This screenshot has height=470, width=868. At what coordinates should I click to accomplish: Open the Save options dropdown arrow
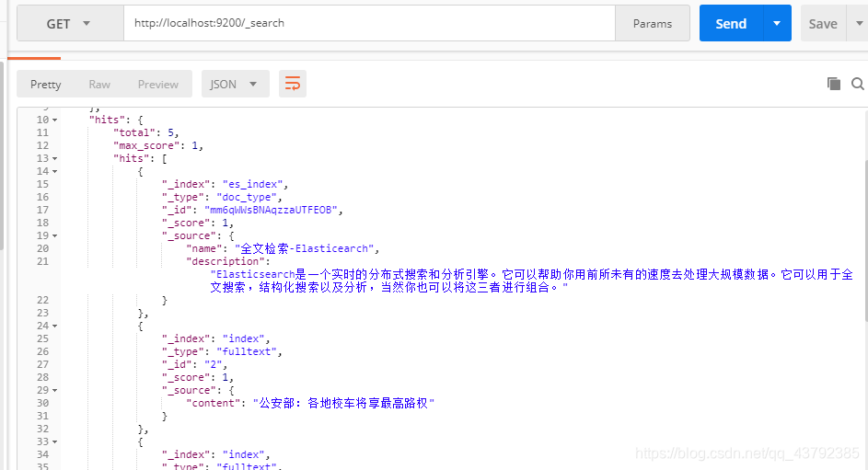pyautogui.click(x=859, y=23)
